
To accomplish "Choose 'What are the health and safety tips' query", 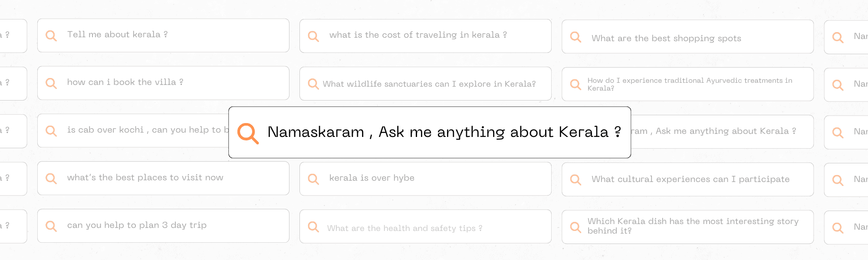I will click(x=425, y=227).
